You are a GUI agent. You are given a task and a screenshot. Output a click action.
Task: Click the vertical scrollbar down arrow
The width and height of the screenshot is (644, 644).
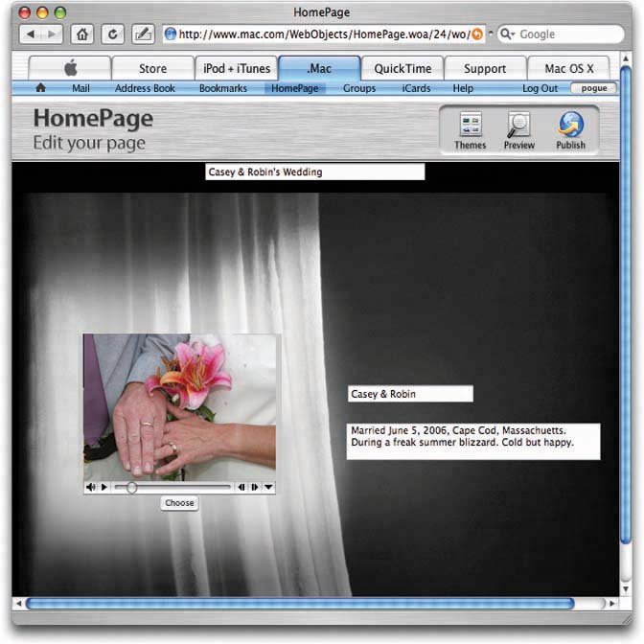(626, 588)
